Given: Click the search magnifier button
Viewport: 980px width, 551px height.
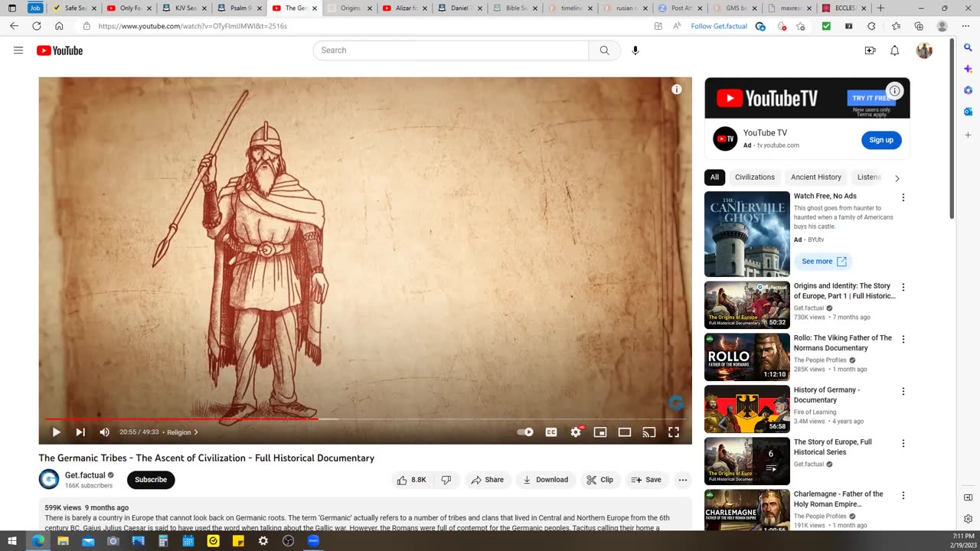Looking at the screenshot, I should coord(605,51).
